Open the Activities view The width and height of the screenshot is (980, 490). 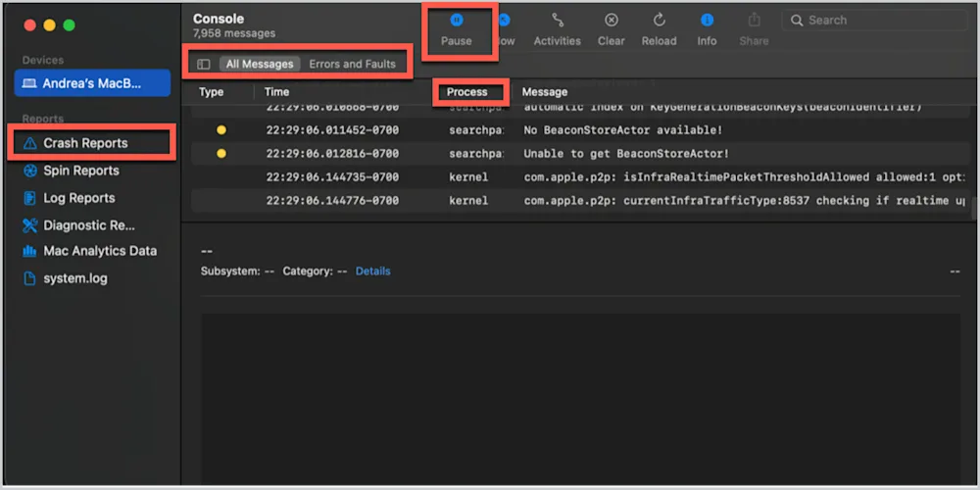click(x=557, y=30)
